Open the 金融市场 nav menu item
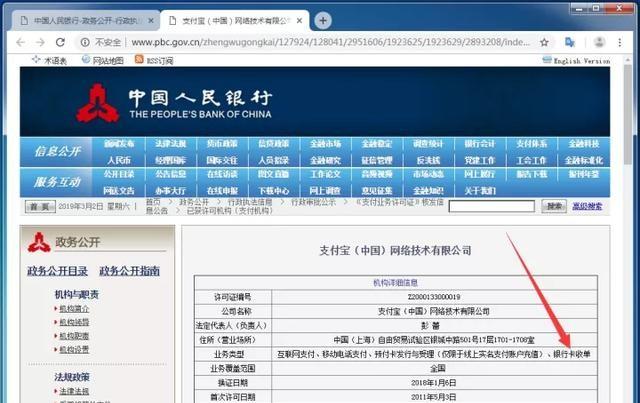 (x=325, y=144)
